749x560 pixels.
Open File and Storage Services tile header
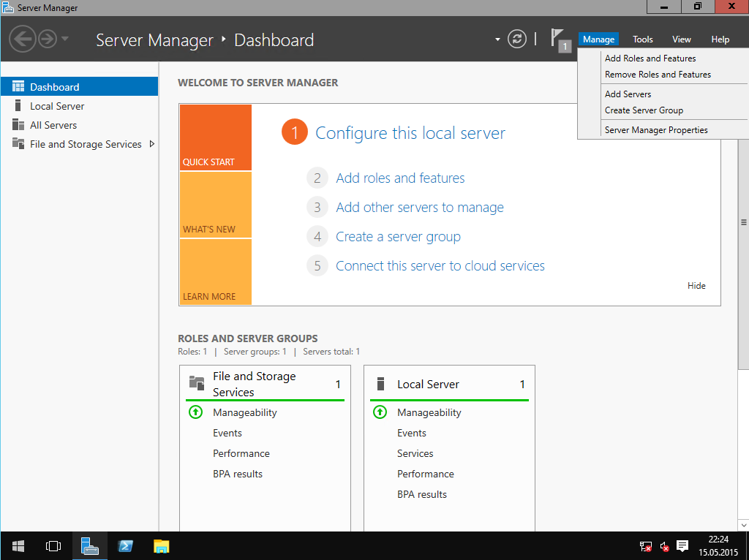click(265, 385)
